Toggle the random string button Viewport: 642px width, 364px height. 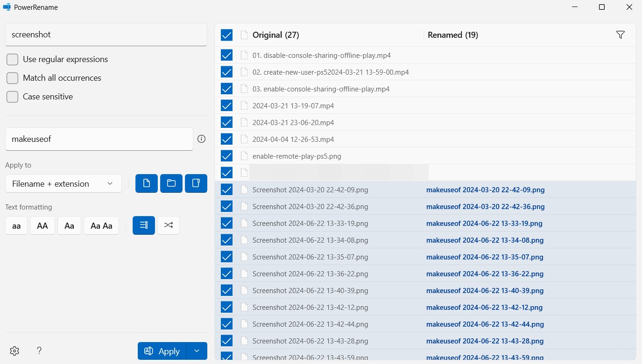point(169,225)
